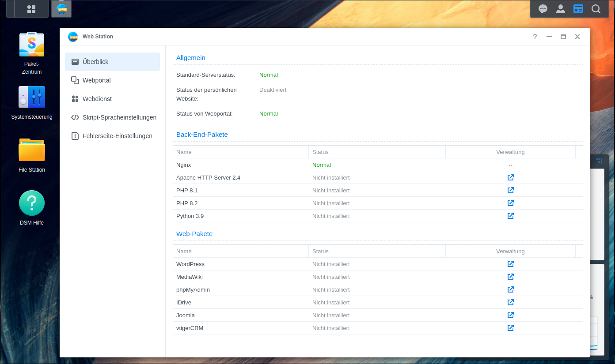Open the user account options icon
Image resolution: width=615 pixels, height=364 pixels.
tap(561, 9)
